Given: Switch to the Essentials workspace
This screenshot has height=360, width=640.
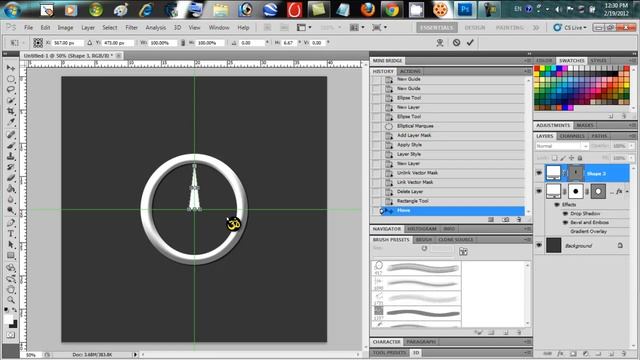Looking at the screenshot, I should 437,27.
